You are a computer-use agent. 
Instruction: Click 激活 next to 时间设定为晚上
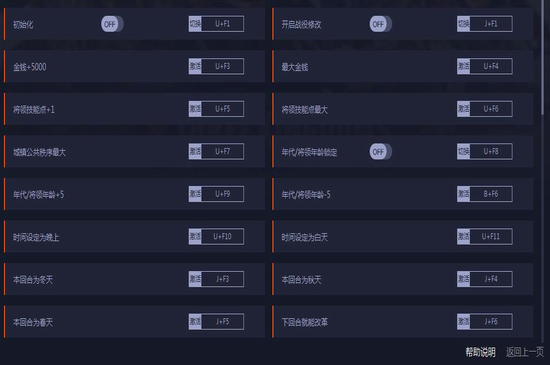195,237
